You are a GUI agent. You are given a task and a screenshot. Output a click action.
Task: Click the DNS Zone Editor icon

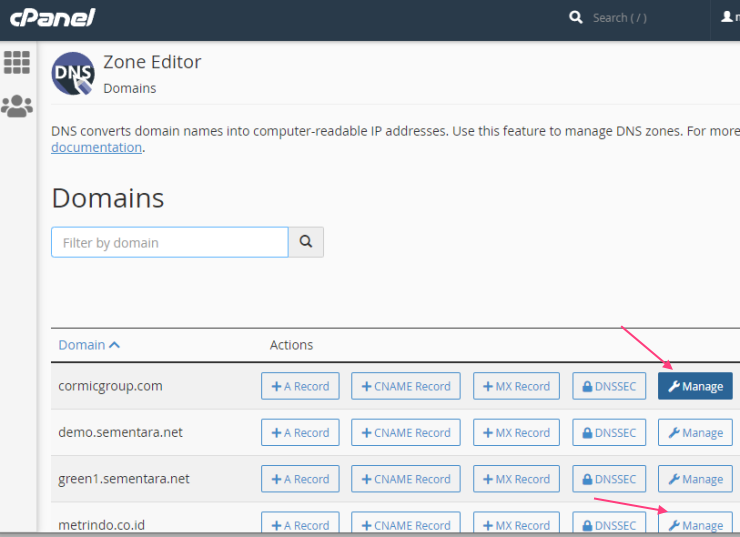(x=73, y=74)
